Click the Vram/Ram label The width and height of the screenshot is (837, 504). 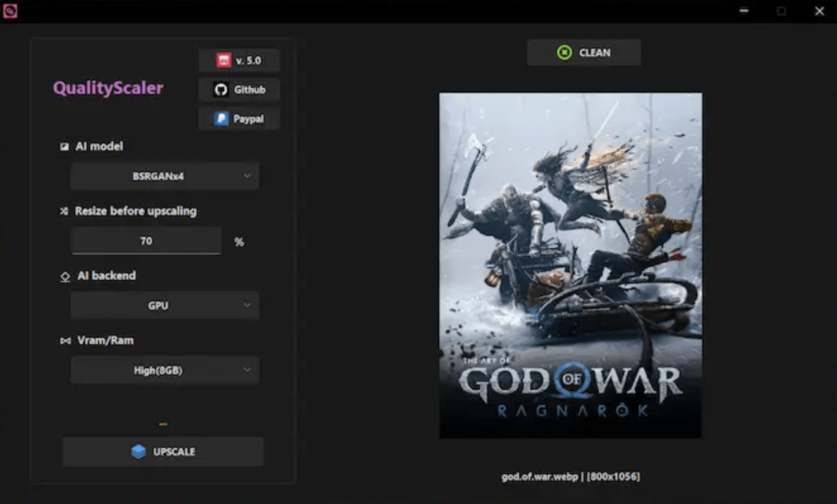106,340
